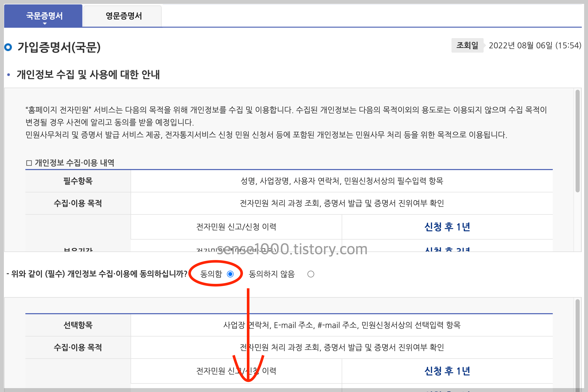
Task: Select the 국문증명서 tab
Action: 44,16
